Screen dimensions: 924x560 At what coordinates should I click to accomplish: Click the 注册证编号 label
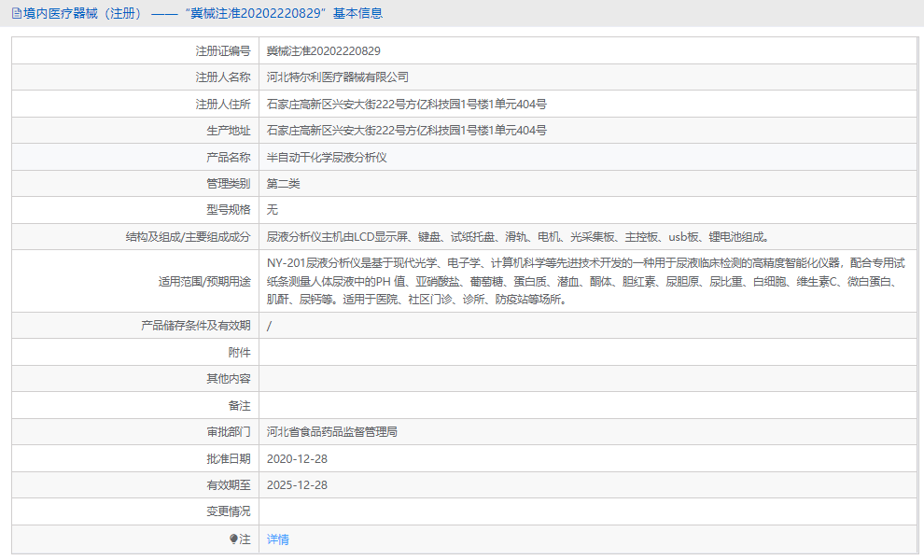coord(223,50)
